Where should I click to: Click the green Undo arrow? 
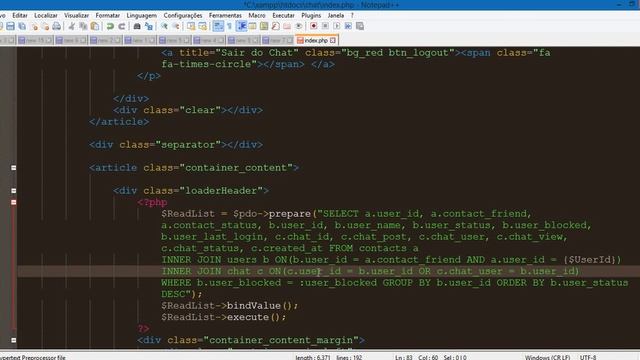click(x=110, y=26)
